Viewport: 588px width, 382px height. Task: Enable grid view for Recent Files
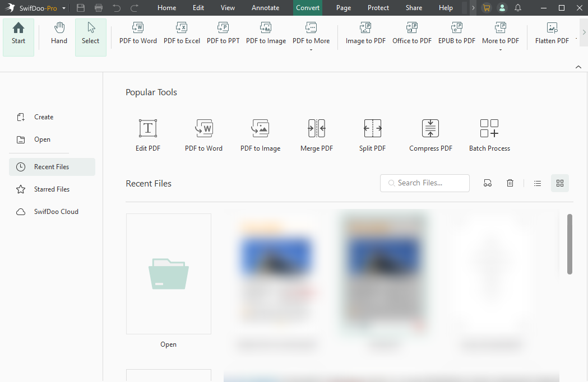point(559,183)
